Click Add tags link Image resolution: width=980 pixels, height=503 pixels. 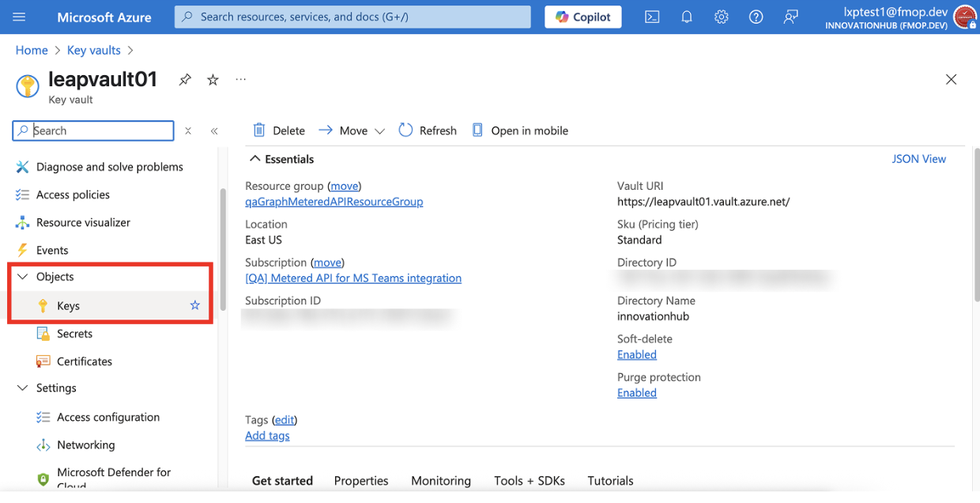tap(267, 436)
